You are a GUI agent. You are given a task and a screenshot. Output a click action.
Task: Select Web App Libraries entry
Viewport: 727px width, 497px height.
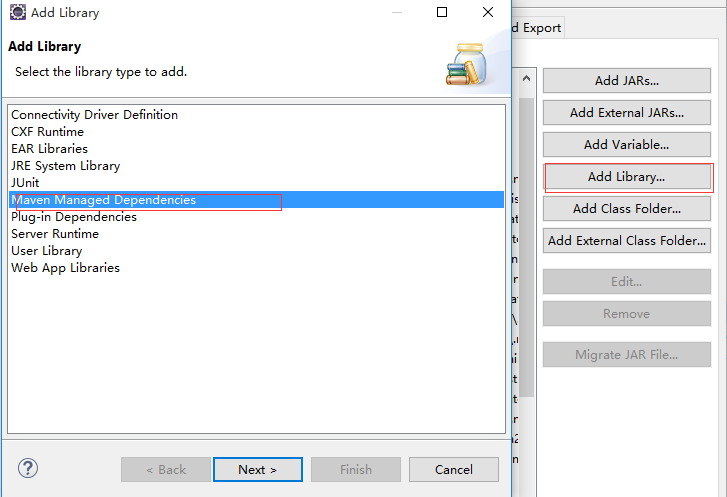point(256,268)
